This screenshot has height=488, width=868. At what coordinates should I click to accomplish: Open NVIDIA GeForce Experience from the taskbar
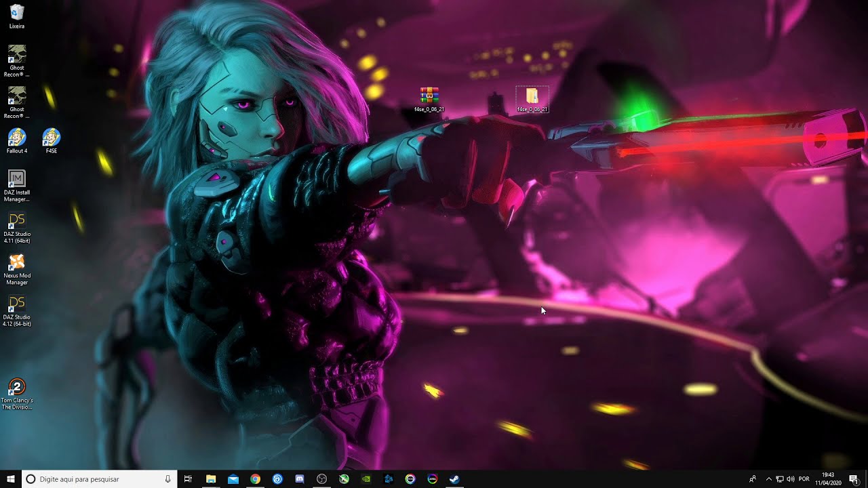[366, 479]
